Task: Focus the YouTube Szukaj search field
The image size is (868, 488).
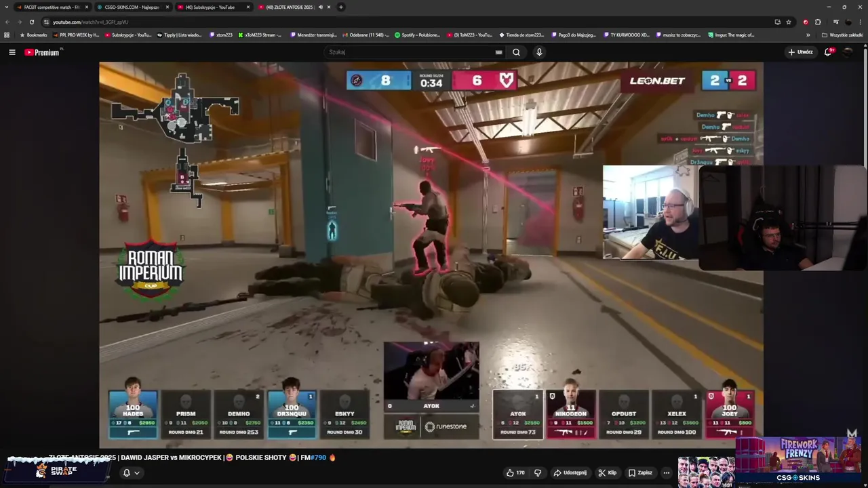Action: tap(410, 52)
